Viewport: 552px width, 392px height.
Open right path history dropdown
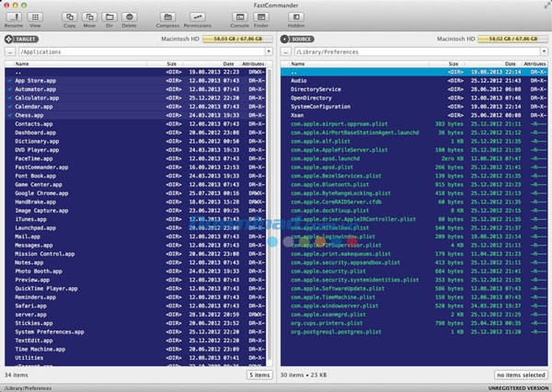point(544,52)
